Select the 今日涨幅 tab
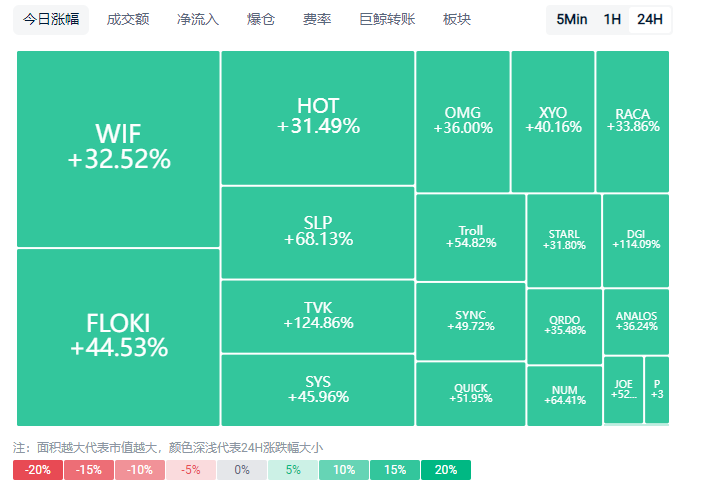 pyautogui.click(x=50, y=20)
